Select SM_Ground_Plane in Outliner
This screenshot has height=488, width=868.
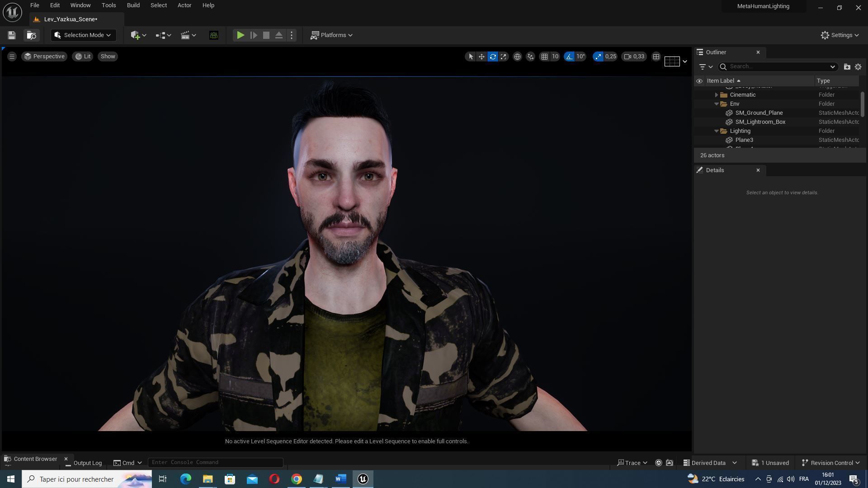click(759, 113)
